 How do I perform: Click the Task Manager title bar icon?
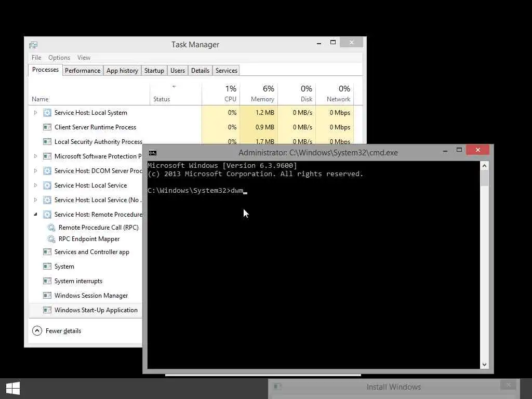click(33, 45)
